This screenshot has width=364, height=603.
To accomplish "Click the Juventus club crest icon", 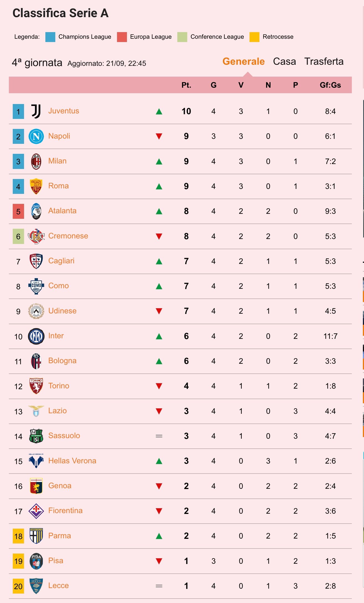I will (x=36, y=111).
